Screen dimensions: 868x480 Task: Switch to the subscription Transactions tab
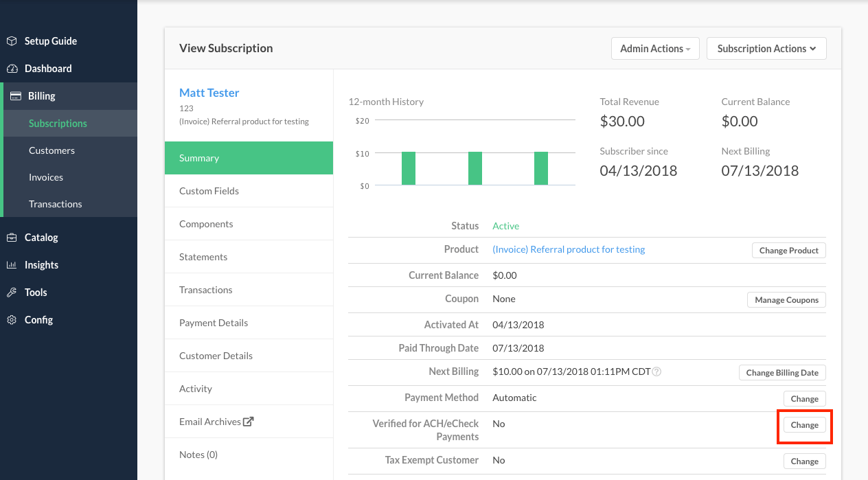pos(249,290)
